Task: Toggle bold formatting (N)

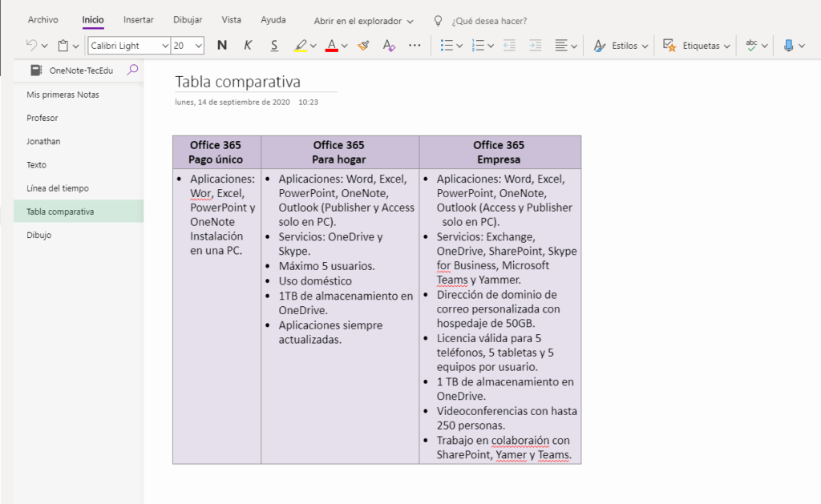Action: tap(222, 46)
